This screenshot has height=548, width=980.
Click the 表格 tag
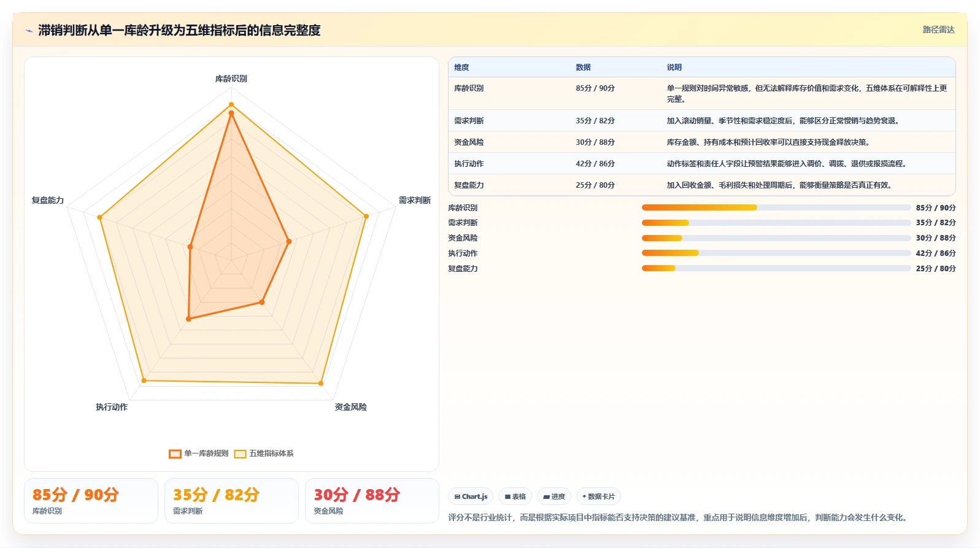pos(515,496)
